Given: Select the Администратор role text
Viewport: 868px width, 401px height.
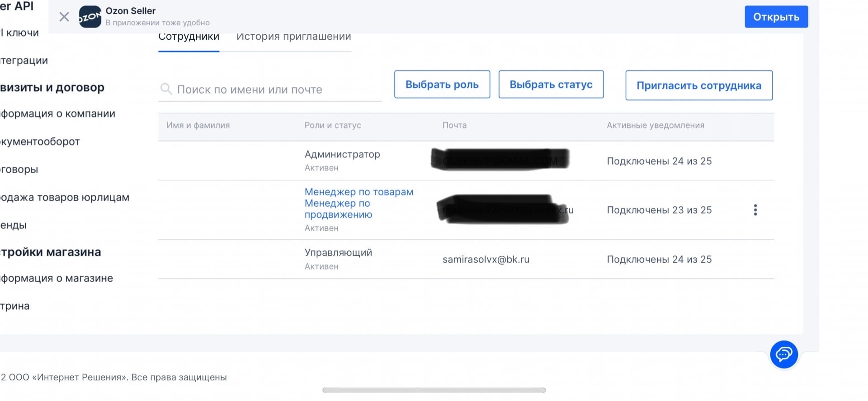Looking at the screenshot, I should click(x=342, y=155).
